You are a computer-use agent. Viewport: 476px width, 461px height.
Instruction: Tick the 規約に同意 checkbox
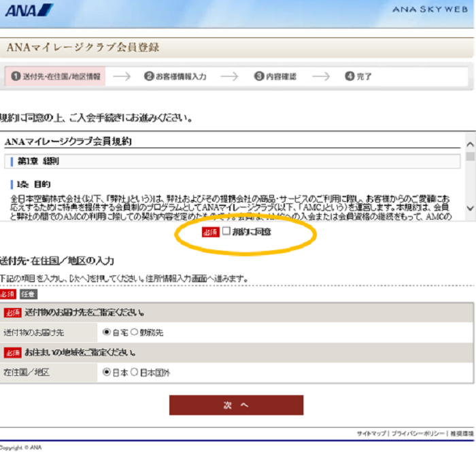pos(226,231)
